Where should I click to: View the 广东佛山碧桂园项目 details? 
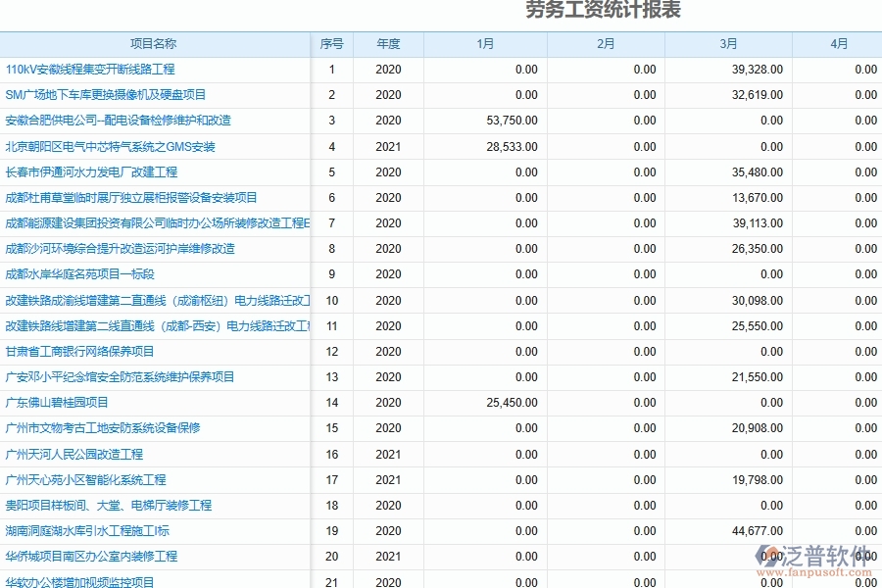pos(62,403)
